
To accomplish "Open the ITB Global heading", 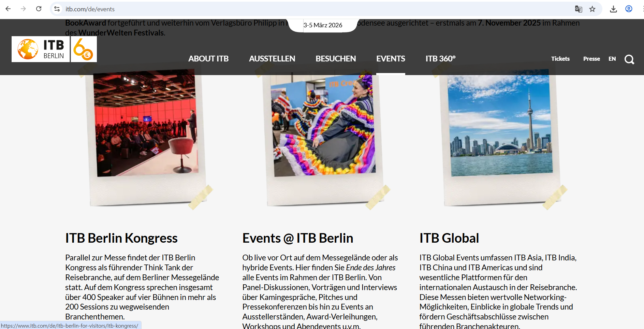I will tap(449, 238).
